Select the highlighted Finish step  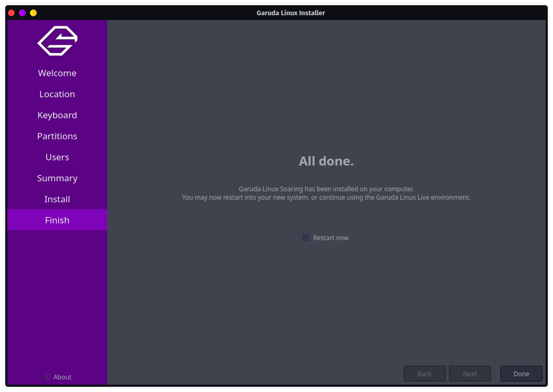pyautogui.click(x=57, y=220)
